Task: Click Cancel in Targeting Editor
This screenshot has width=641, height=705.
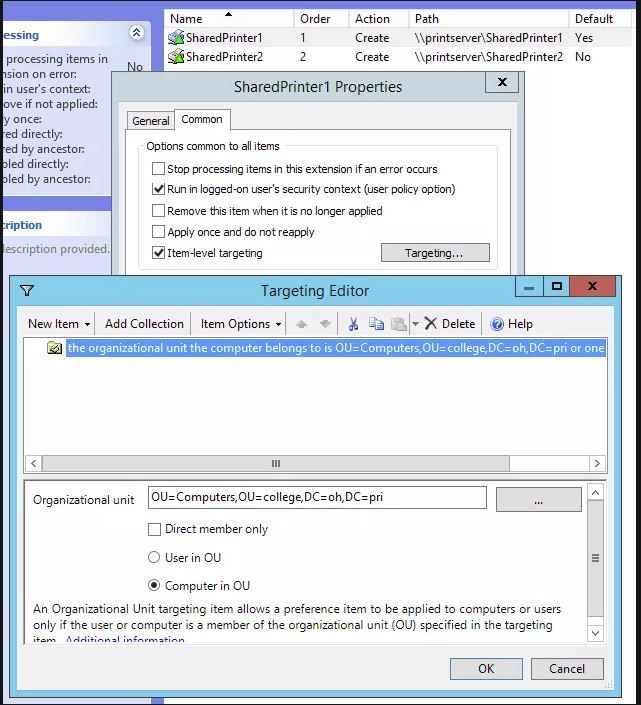Action: point(567,669)
